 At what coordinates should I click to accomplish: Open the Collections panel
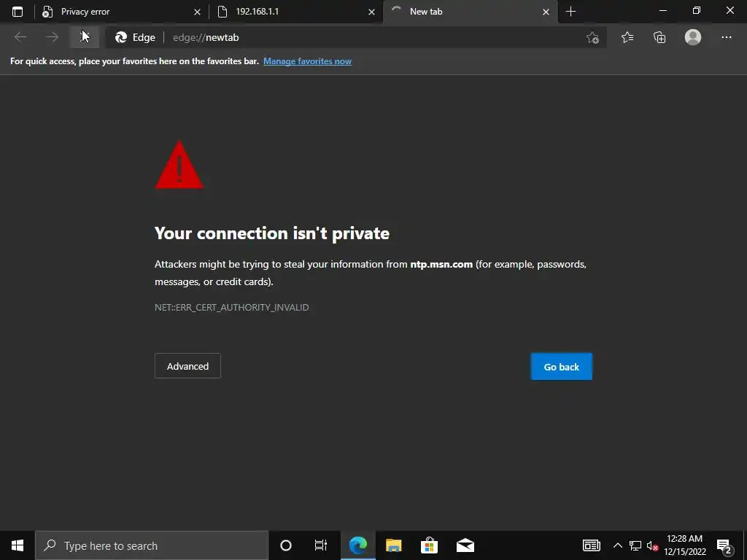pyautogui.click(x=659, y=37)
